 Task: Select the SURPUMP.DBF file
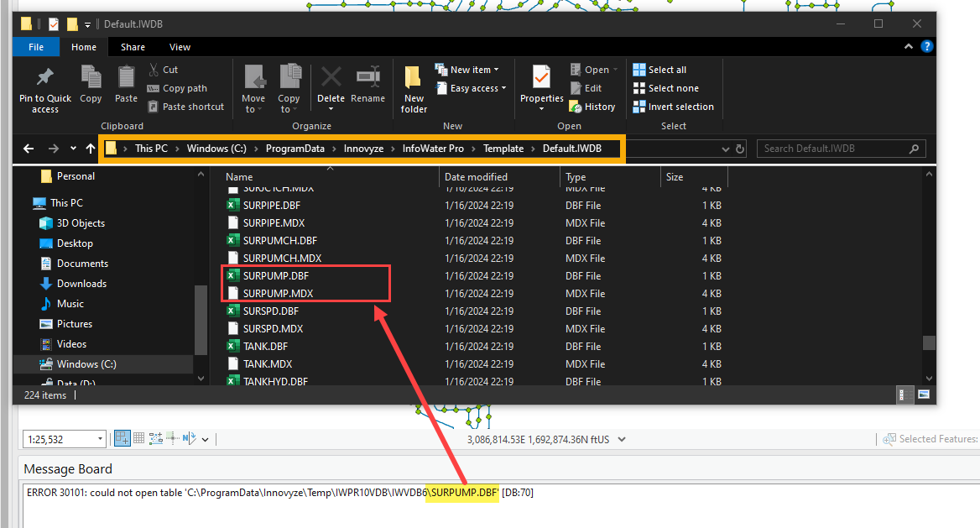(275, 276)
